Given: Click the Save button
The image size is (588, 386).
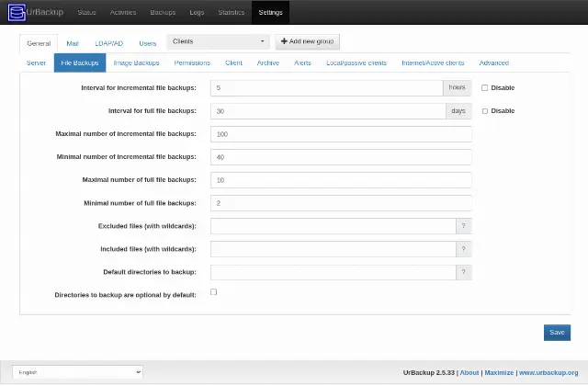Looking at the screenshot, I should (558, 333).
